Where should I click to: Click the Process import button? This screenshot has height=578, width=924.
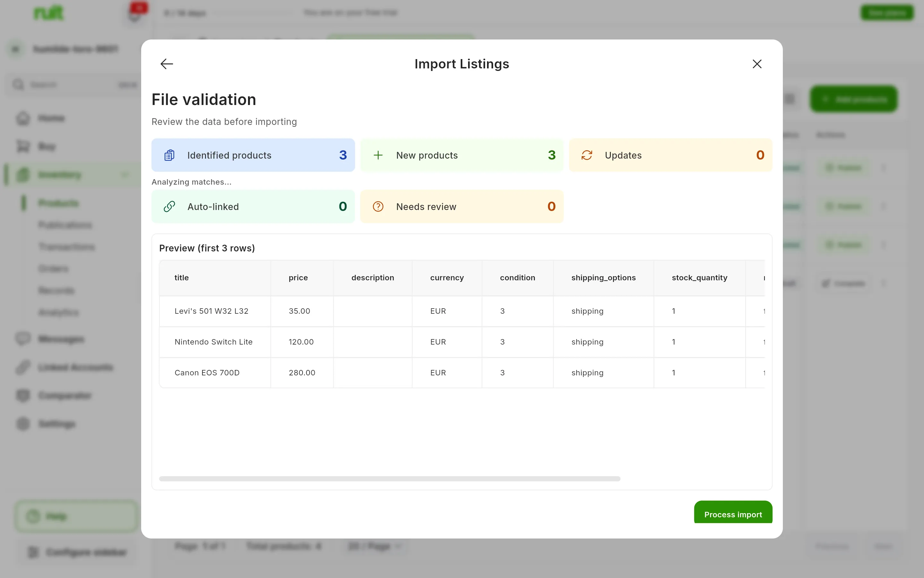pos(733,512)
